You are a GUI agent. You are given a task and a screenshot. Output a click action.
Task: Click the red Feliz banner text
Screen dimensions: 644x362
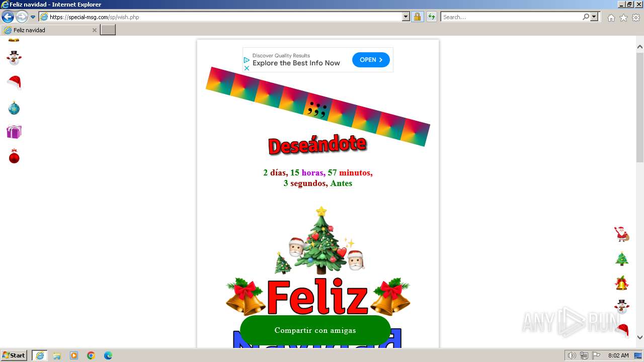(x=317, y=298)
